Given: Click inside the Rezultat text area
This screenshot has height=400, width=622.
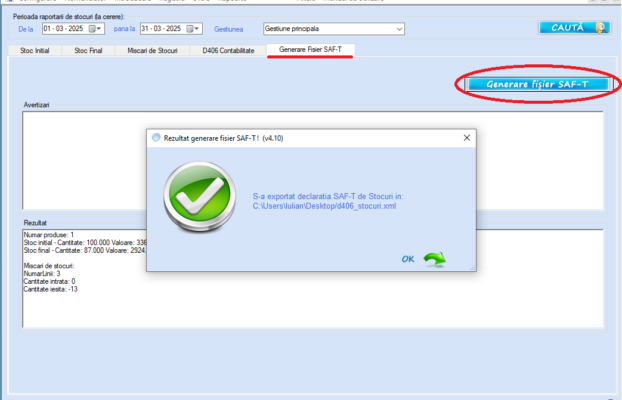Looking at the screenshot, I should tap(80, 300).
